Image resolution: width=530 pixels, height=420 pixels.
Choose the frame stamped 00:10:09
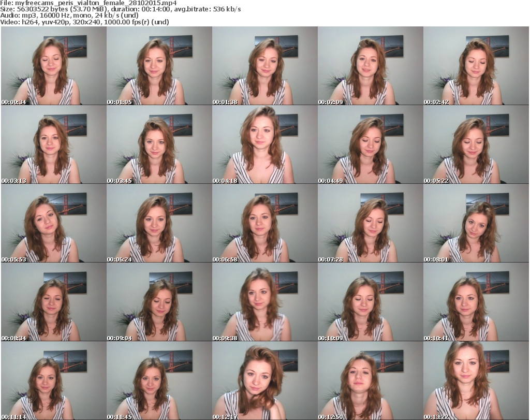(x=371, y=302)
